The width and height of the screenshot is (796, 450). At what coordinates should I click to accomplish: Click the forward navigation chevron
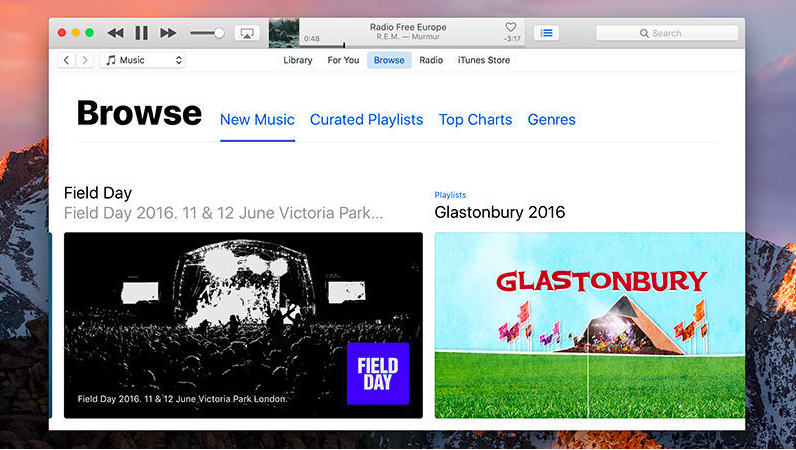point(86,60)
